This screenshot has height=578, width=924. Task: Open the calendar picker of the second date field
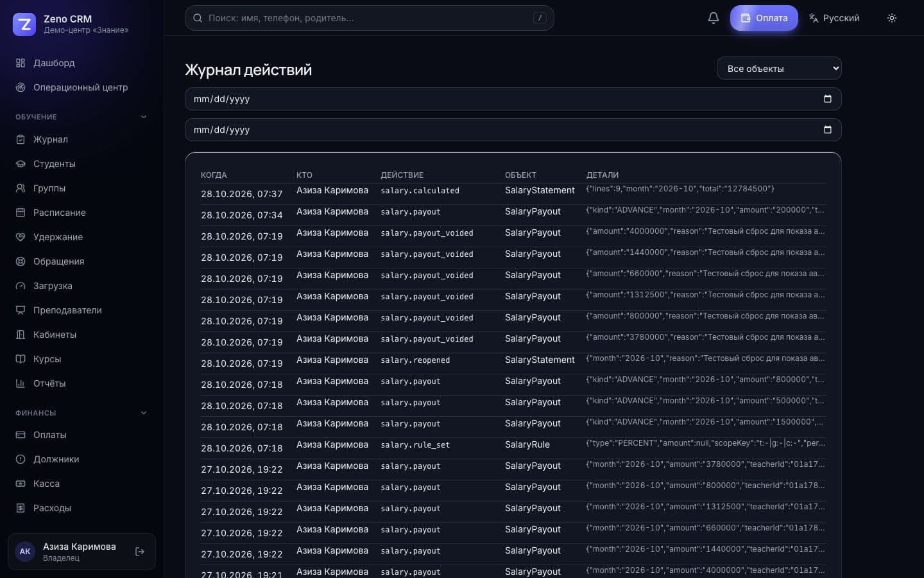click(827, 130)
